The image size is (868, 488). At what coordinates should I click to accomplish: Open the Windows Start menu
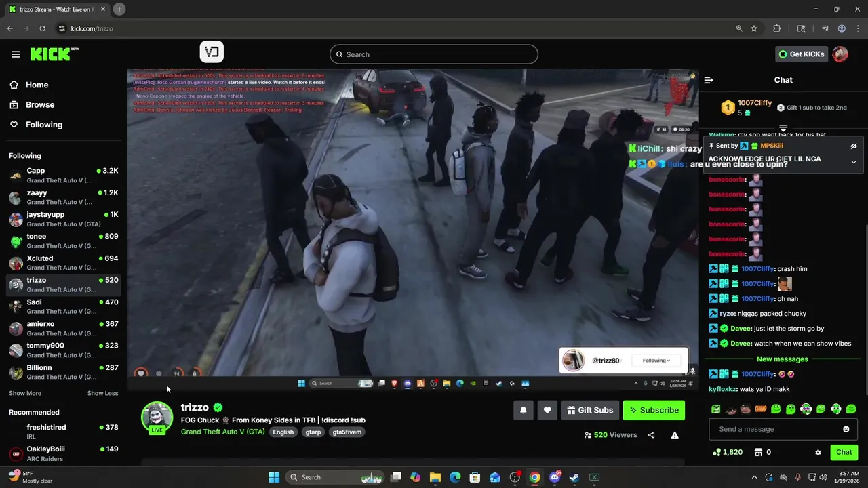tap(274, 477)
